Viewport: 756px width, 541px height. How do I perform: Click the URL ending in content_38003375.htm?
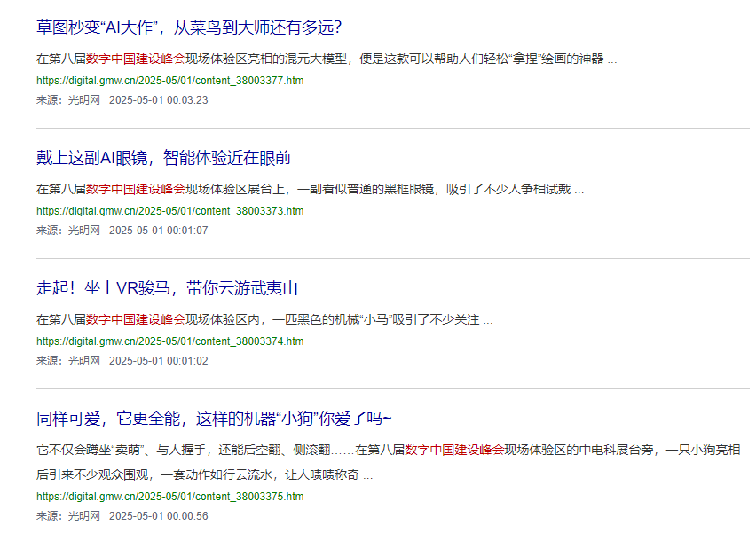click(169, 497)
